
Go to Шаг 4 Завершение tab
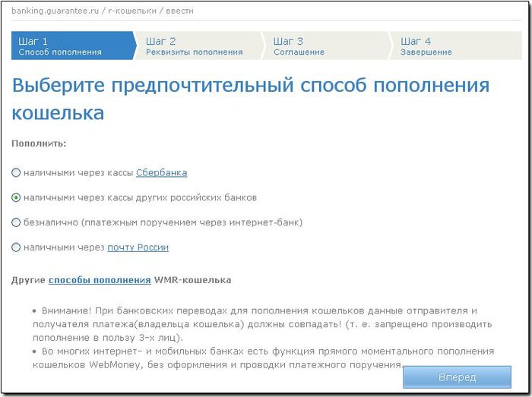456,46
